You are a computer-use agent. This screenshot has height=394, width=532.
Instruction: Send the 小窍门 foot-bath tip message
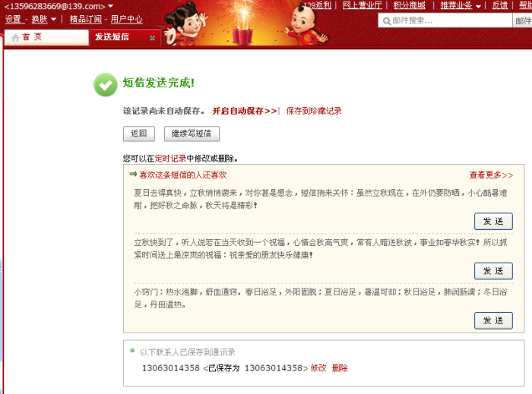pos(493,320)
